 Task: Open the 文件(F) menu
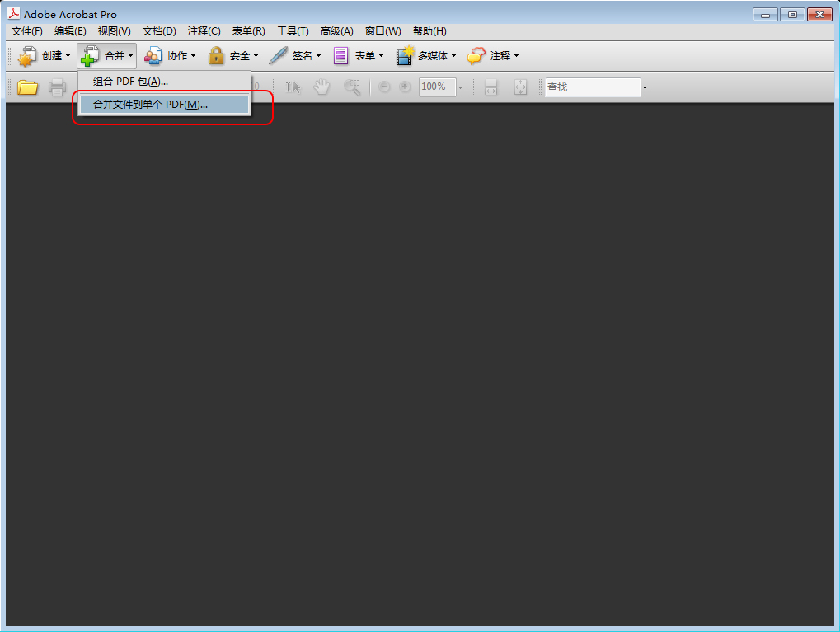coord(26,31)
